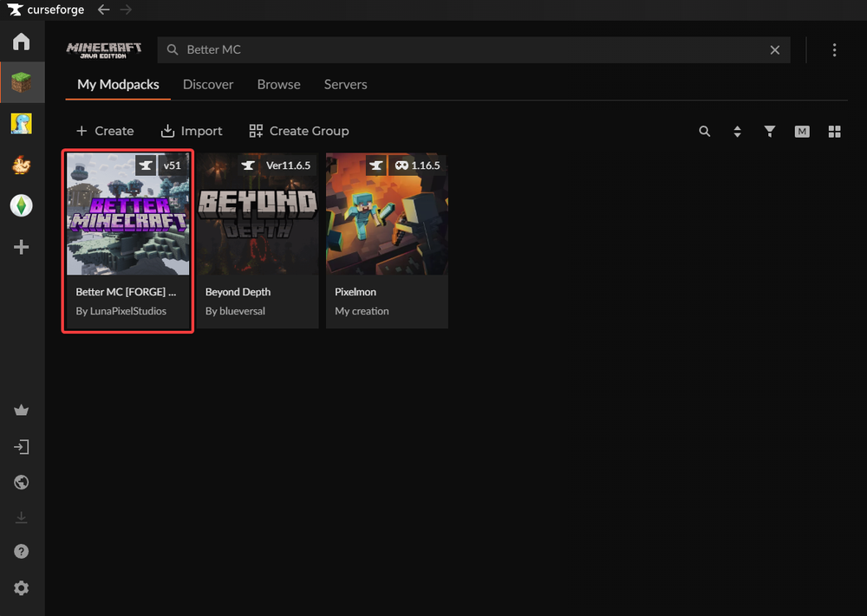867x616 pixels.
Task: Toggle the grid view layout icon
Action: [834, 132]
